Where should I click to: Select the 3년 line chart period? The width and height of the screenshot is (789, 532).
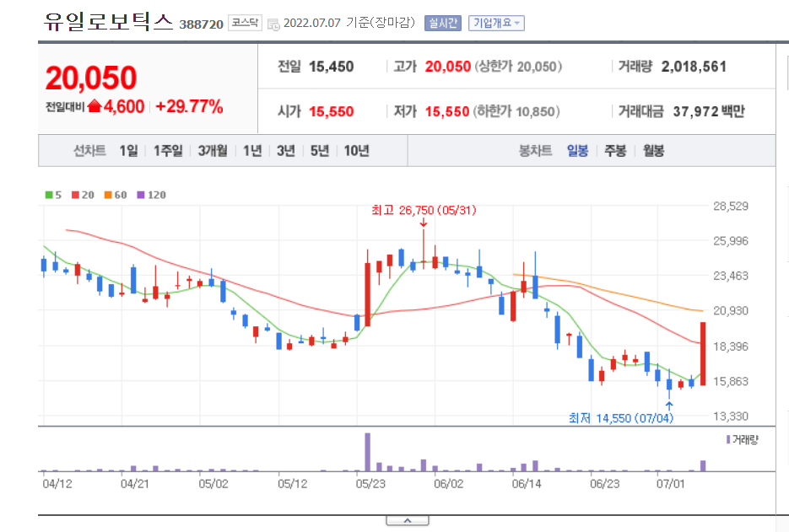click(286, 150)
